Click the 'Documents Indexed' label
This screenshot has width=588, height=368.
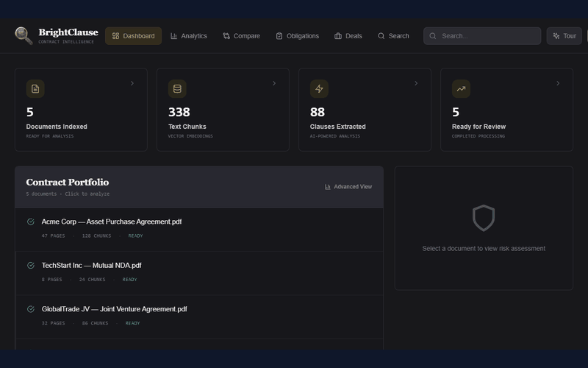tap(57, 127)
